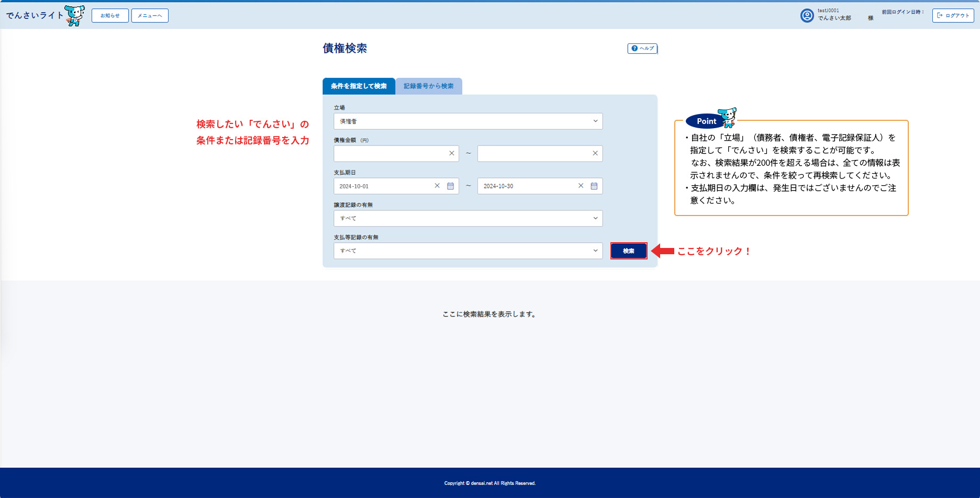Clear the minimum amount field via X icon
The height and width of the screenshot is (498, 980).
(x=451, y=153)
